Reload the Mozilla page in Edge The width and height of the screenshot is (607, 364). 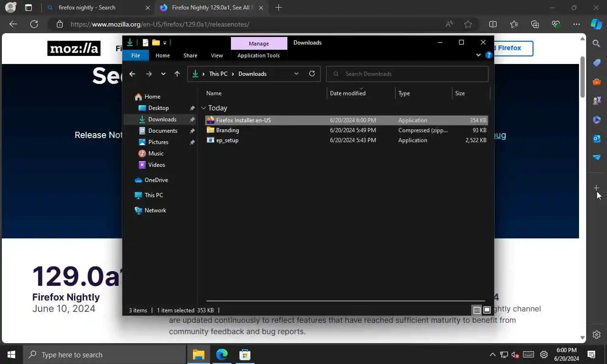(34, 24)
